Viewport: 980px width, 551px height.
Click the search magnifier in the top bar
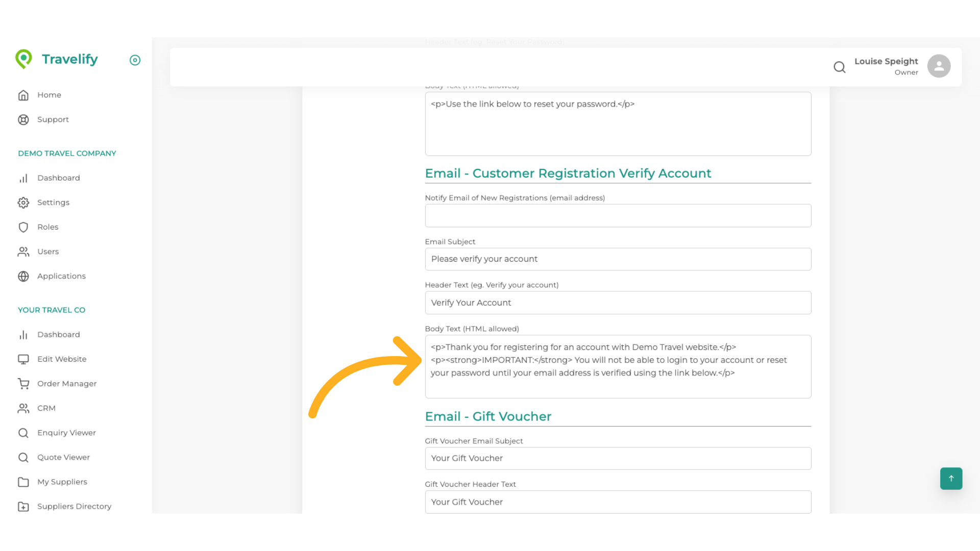coord(840,67)
